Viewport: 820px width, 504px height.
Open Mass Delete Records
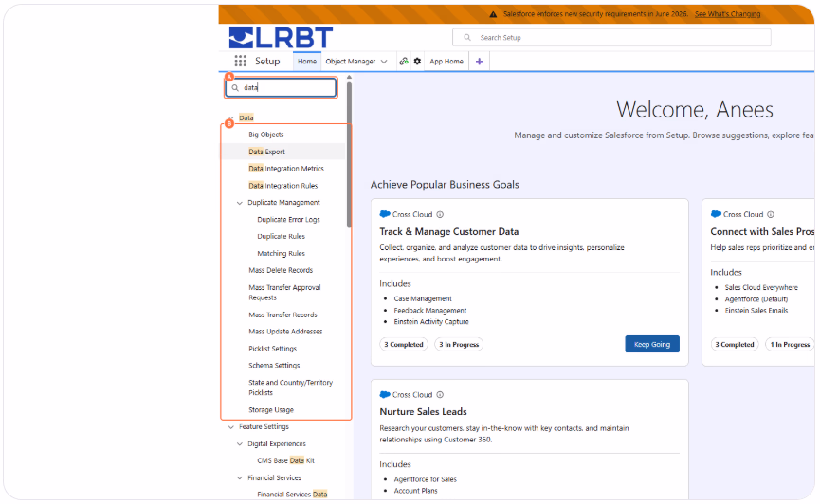point(281,270)
